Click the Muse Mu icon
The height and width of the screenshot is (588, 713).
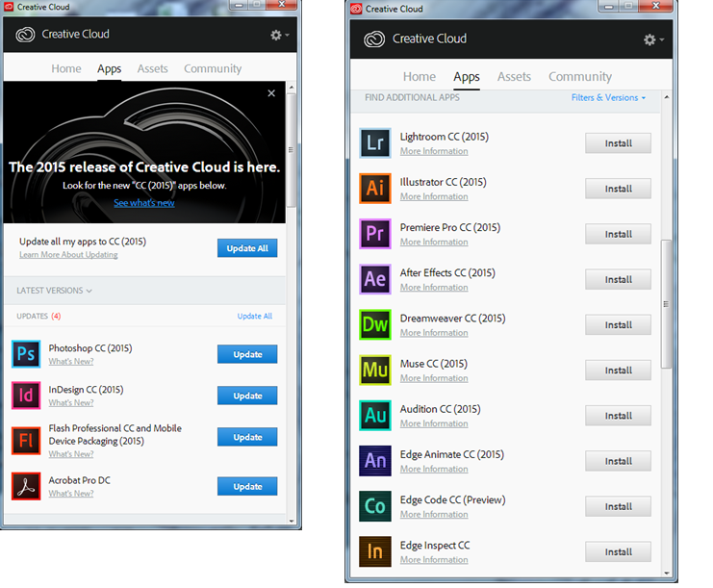tap(375, 371)
